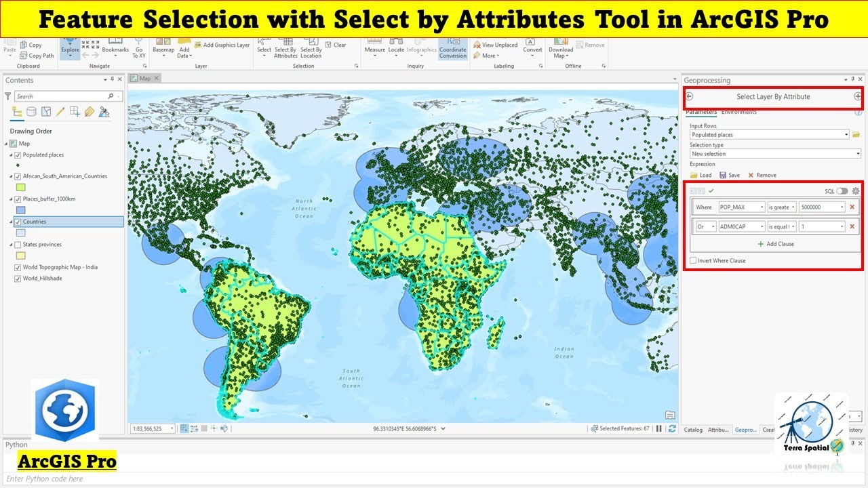The image size is (868, 488).
Task: Switch Contents to List By Data Source
Action: 32,112
